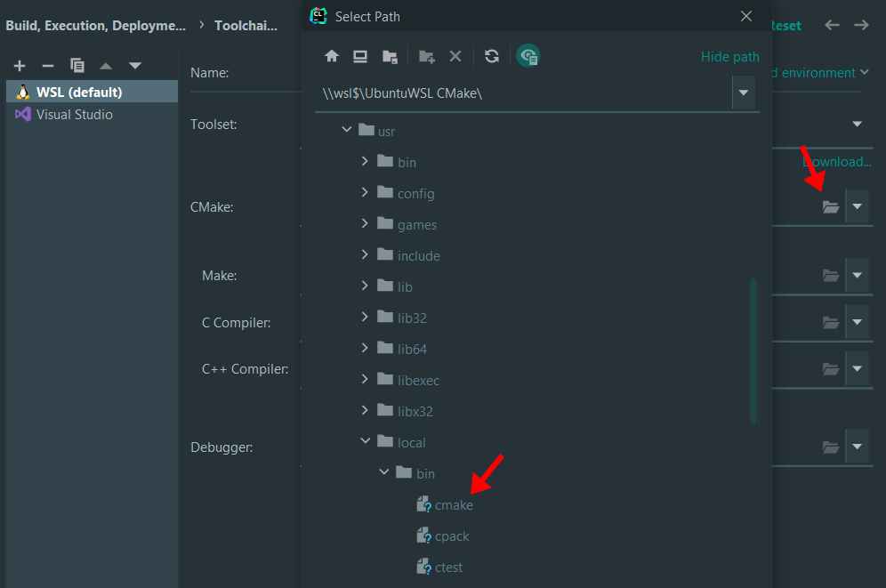Screen dimensions: 886x588
Task: Create a new folder in Select Path
Action: click(427, 56)
